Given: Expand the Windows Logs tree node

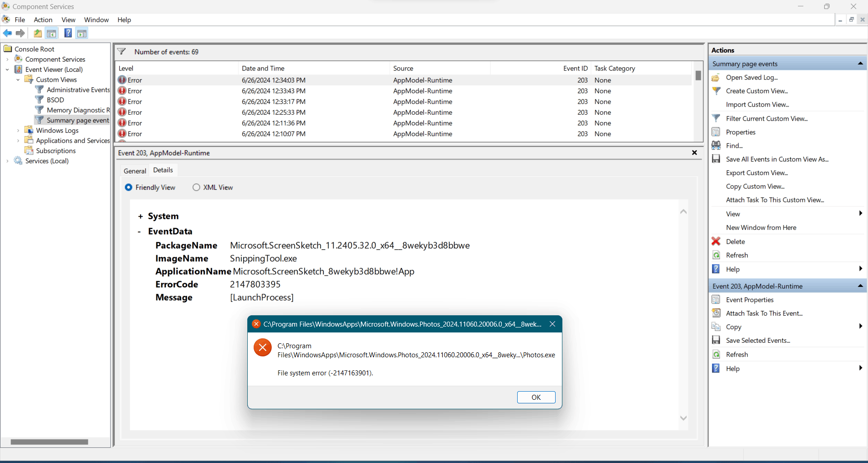Looking at the screenshot, I should click(x=18, y=131).
